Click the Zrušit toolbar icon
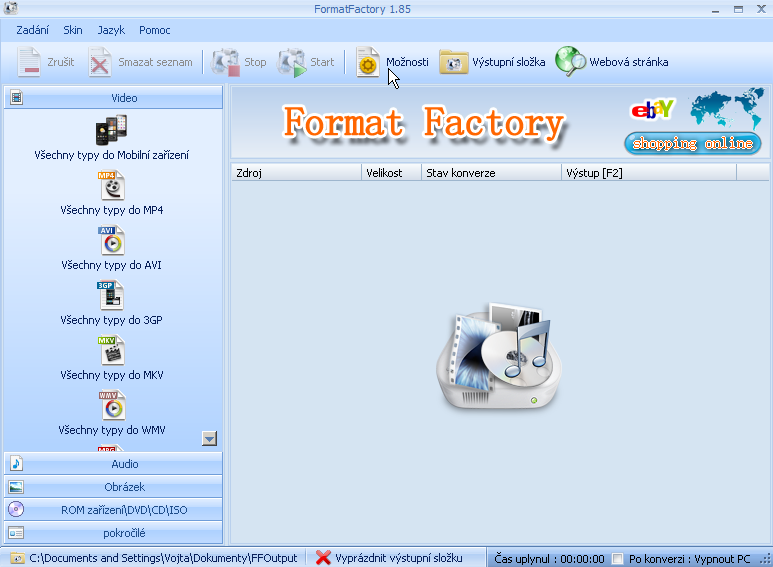The image size is (773, 567). [29, 62]
